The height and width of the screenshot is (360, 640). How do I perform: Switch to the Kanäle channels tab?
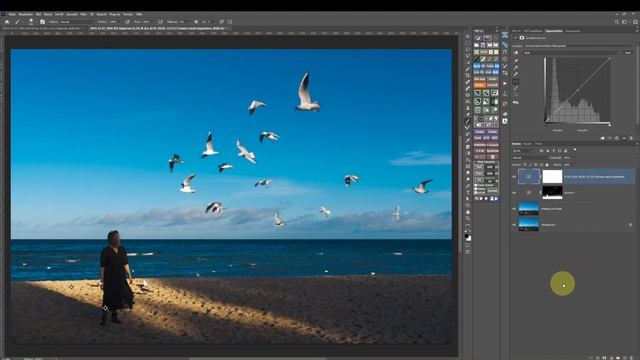coord(528,144)
